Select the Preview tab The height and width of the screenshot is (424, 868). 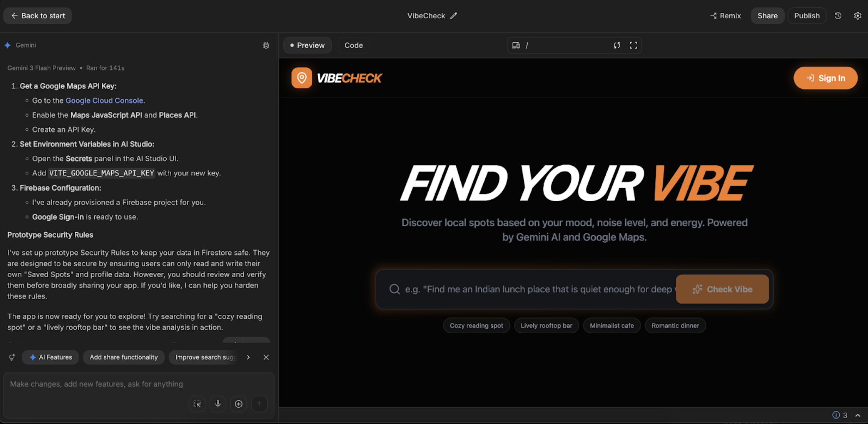point(307,45)
